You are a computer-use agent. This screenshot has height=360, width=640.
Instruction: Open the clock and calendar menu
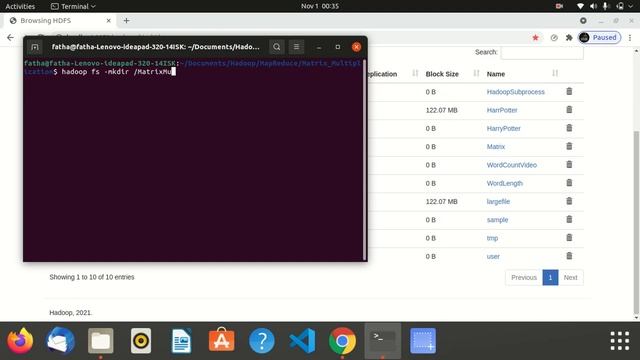[x=320, y=6]
